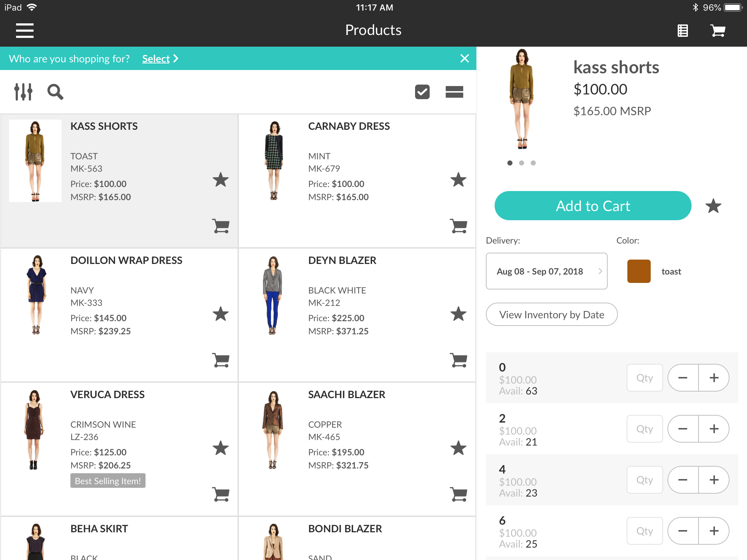Click Qty field for size 0
Viewport: 747px width, 560px height.
tap(645, 378)
